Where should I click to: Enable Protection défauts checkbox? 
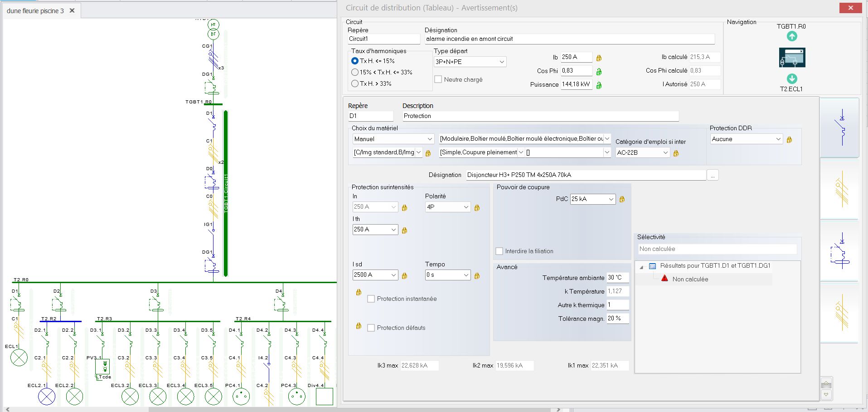point(371,328)
